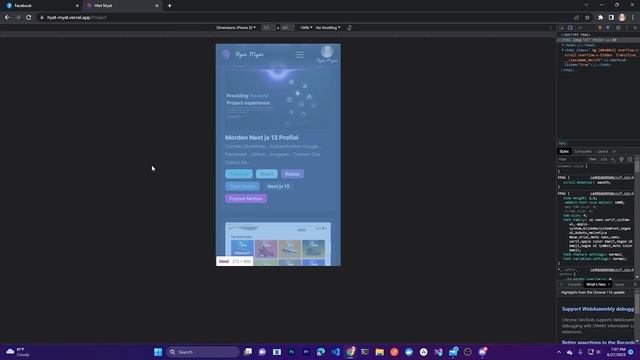Viewport: 640px width, 360px height.
Task: Open the Dimensions iPhone 12 device dropdown
Action: pos(236,28)
